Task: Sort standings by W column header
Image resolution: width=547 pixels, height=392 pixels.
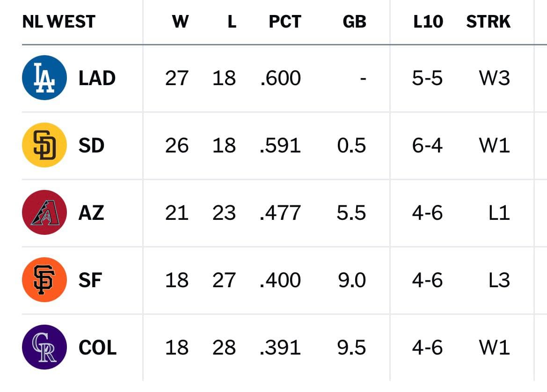Action: click(x=180, y=22)
